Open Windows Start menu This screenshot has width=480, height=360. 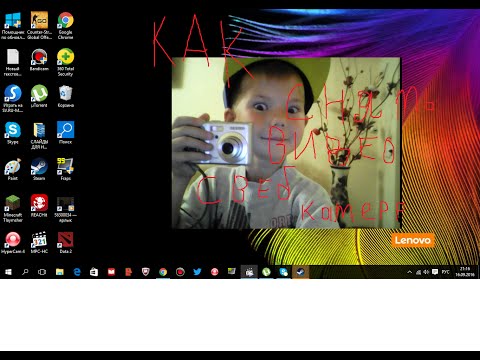pyautogui.click(x=8, y=272)
